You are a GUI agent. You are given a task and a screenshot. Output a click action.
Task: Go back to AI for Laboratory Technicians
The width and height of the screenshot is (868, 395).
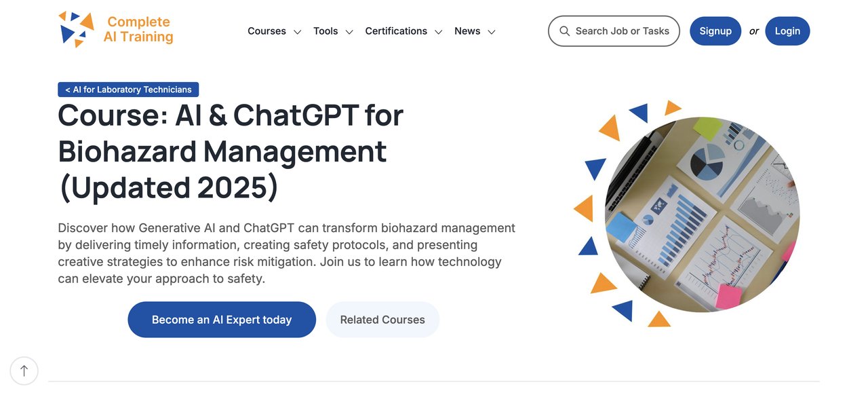coord(128,90)
